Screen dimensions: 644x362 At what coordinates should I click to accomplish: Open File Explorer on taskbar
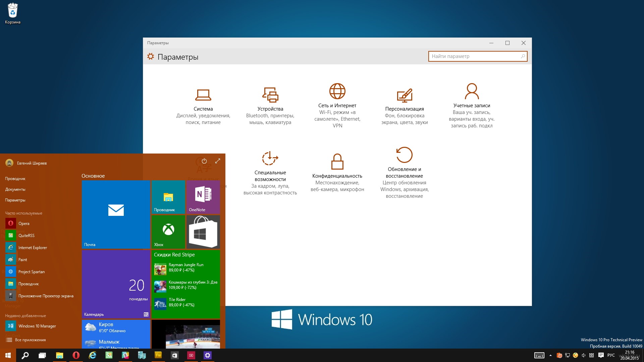59,355
